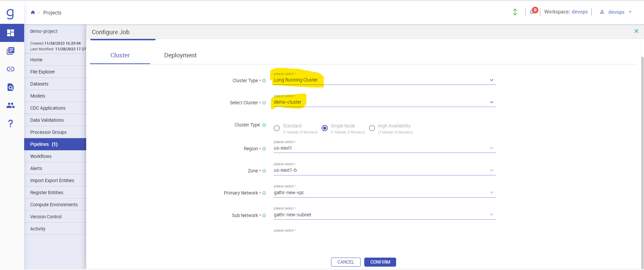Expand the Region dropdown showing us-east1

click(384, 148)
